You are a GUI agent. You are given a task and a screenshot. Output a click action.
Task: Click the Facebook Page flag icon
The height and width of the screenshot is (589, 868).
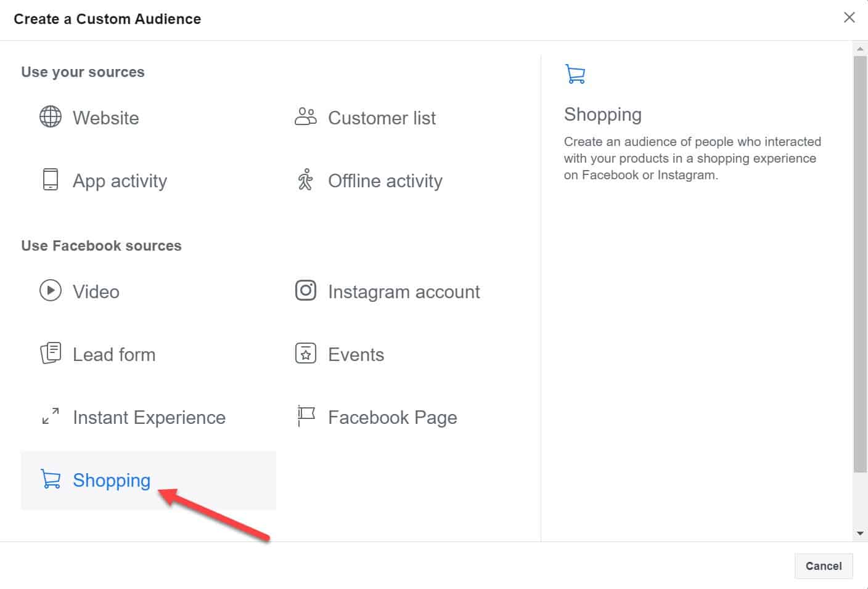point(306,416)
